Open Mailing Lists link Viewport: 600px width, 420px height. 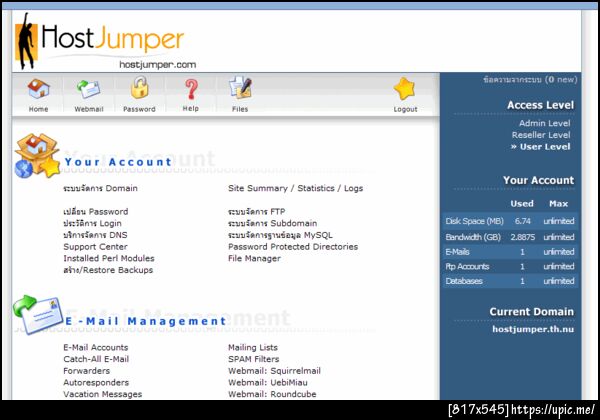[x=253, y=347]
